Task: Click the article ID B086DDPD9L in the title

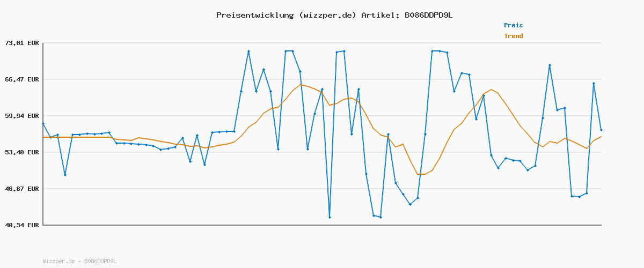Action: pyautogui.click(x=428, y=15)
